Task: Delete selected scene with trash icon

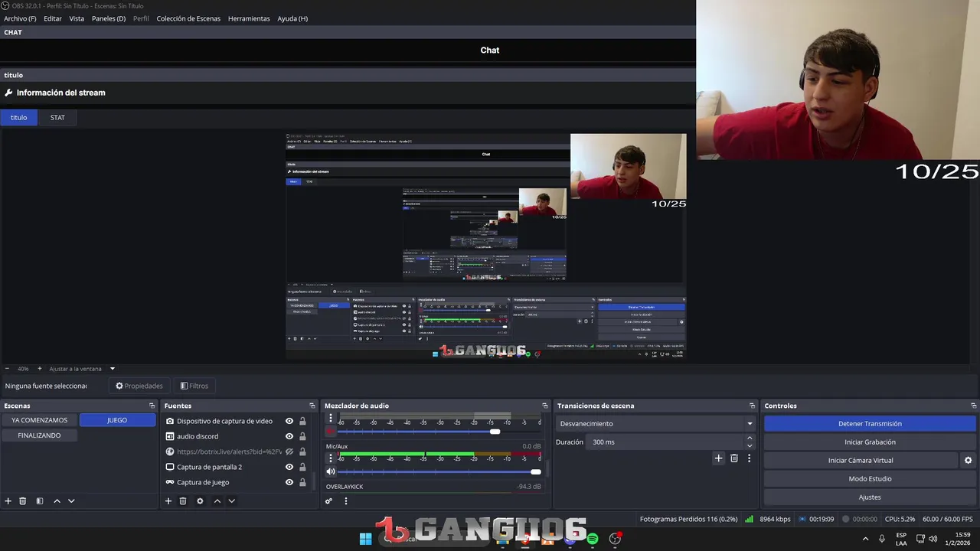Action: 23,501
